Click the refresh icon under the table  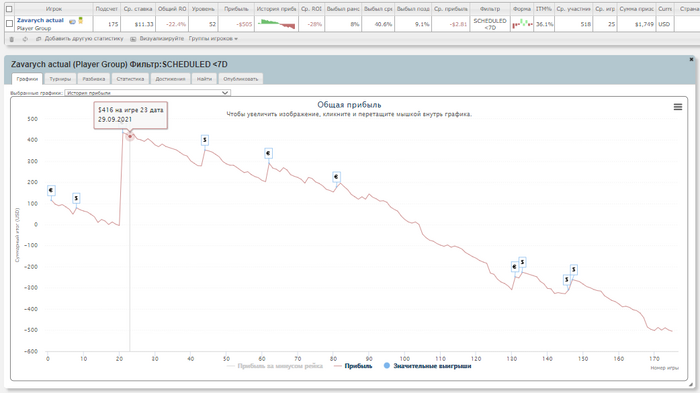(x=25, y=39)
